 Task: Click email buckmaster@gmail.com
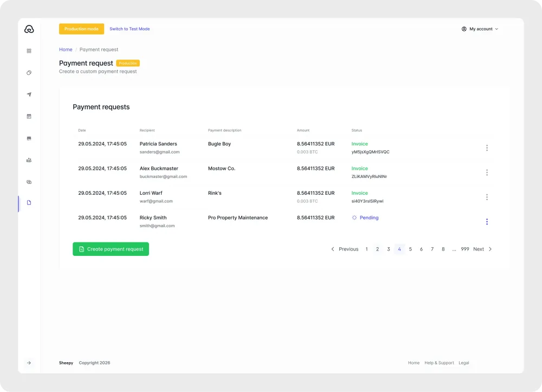click(x=163, y=176)
